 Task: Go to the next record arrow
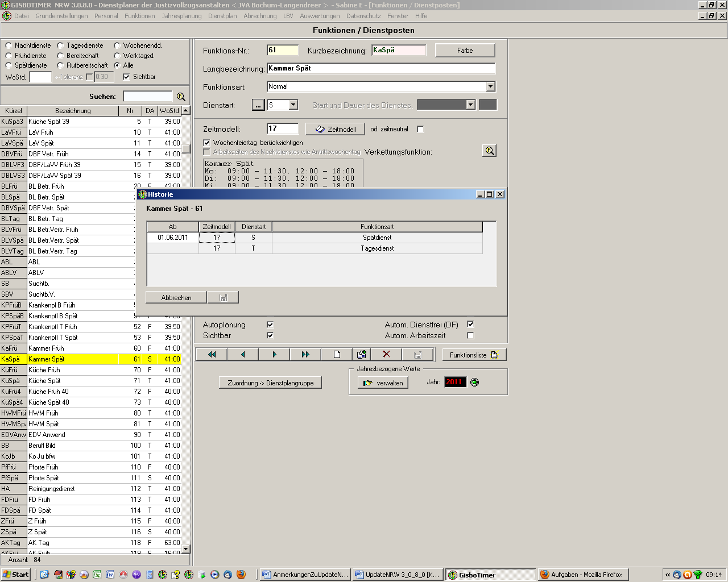[274, 355]
